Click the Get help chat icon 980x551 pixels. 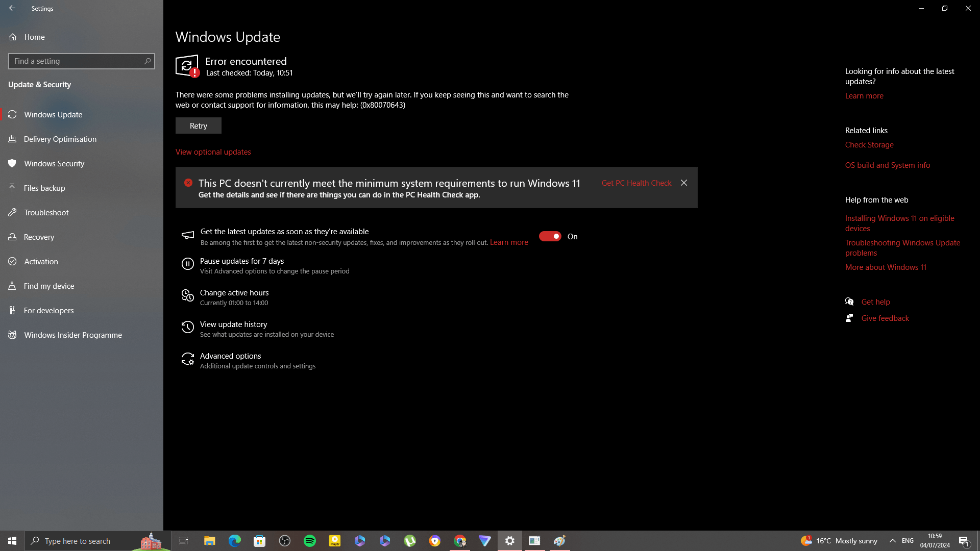[849, 302]
